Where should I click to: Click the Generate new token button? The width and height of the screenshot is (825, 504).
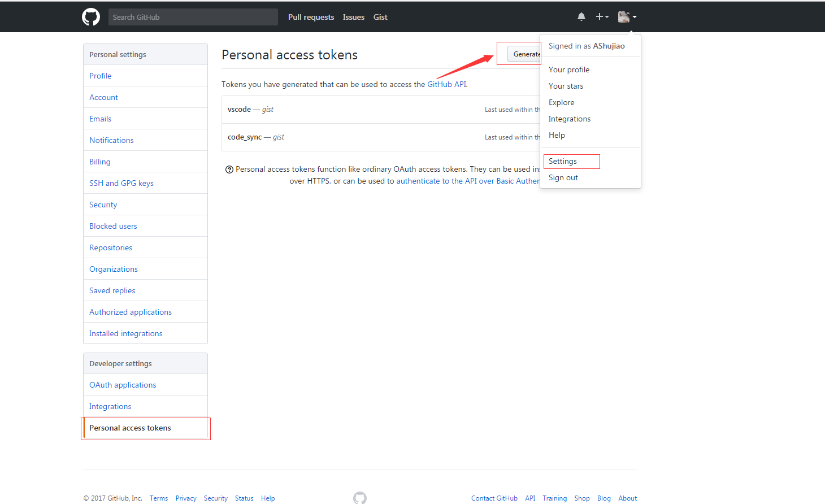tap(524, 54)
